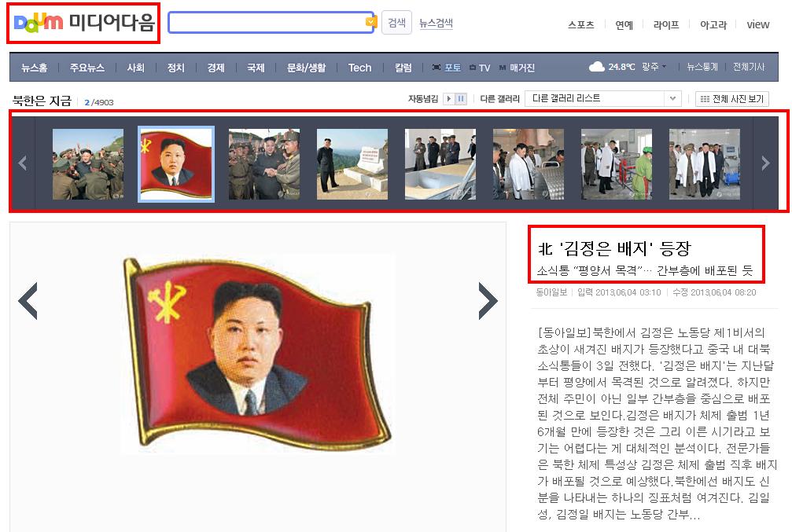Open the 다른 갤러리 리스트 dropdown

pos(603,98)
